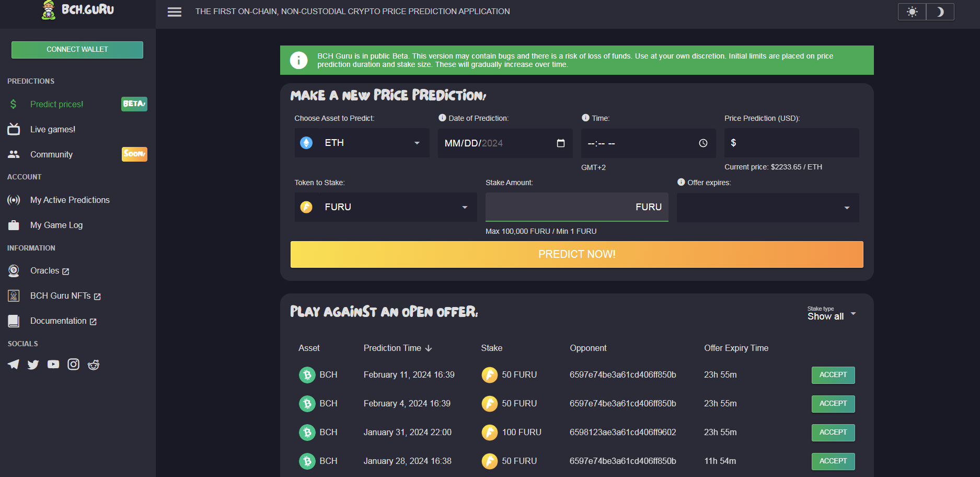
Task: Accept the January 31, 2024 offer
Action: click(x=833, y=433)
